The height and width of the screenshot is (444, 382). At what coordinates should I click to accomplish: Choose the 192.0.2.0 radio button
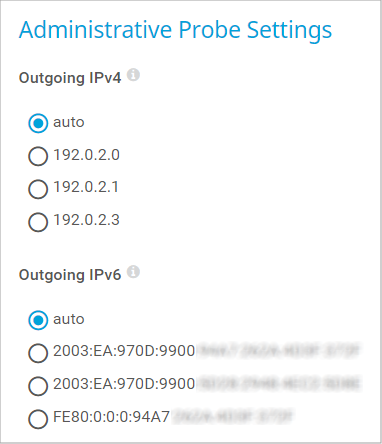pos(38,156)
